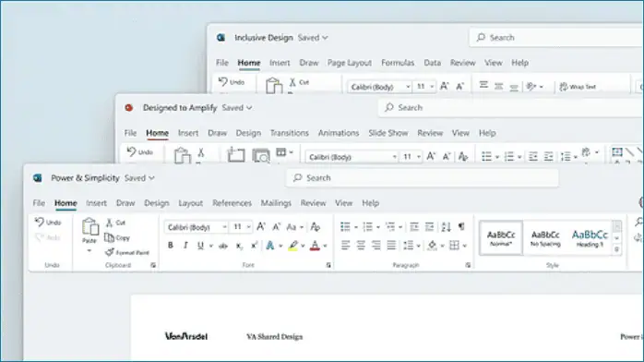Click Undo in the PowerPoint window
This screenshot has width=644, height=362.
[x=140, y=152]
